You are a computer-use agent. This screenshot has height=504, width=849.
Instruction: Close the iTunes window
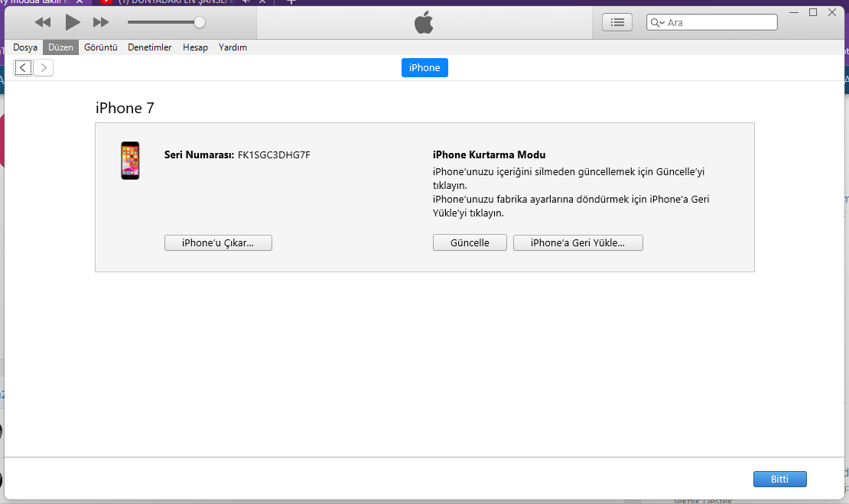click(832, 12)
